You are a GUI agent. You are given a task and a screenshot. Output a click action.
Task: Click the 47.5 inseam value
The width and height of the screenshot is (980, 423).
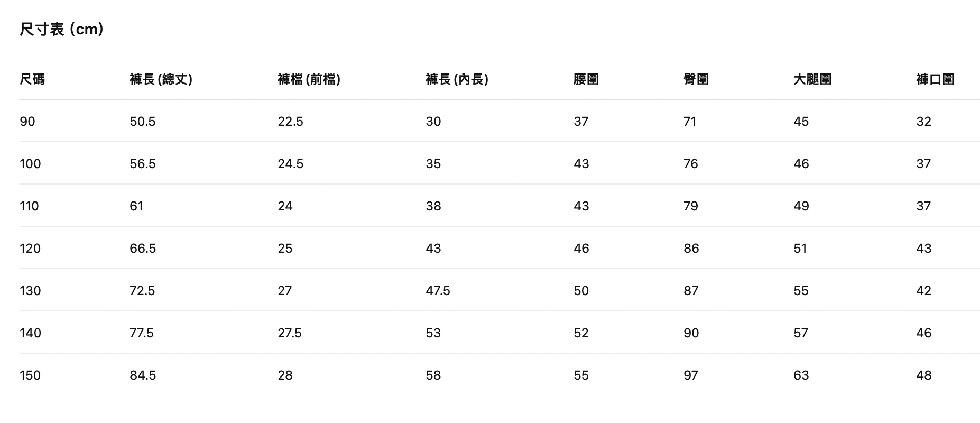point(438,291)
